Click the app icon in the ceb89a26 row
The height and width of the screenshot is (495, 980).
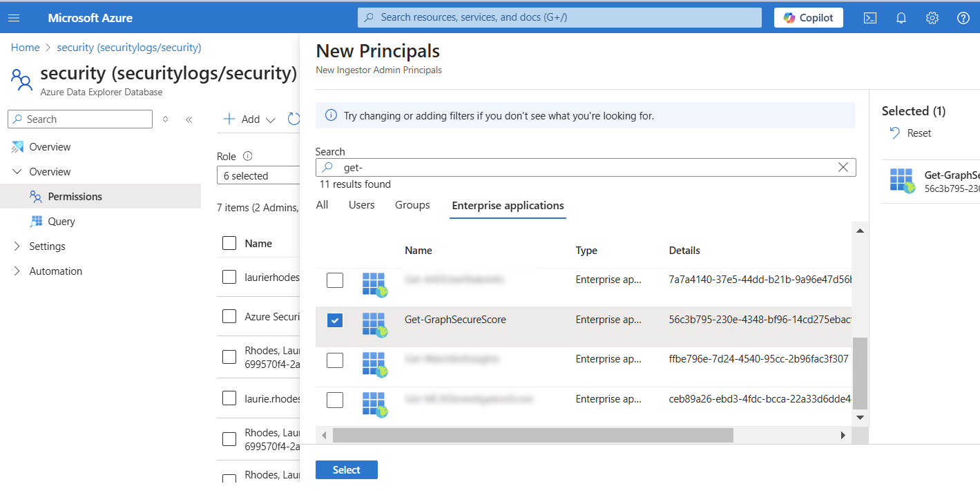374,405
